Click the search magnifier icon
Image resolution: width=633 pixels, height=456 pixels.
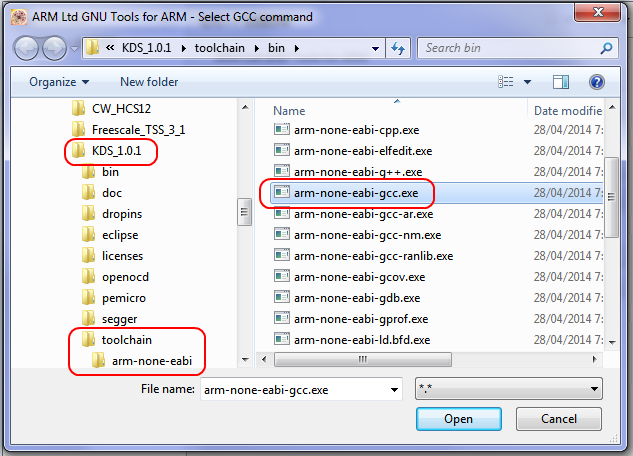[x=606, y=48]
